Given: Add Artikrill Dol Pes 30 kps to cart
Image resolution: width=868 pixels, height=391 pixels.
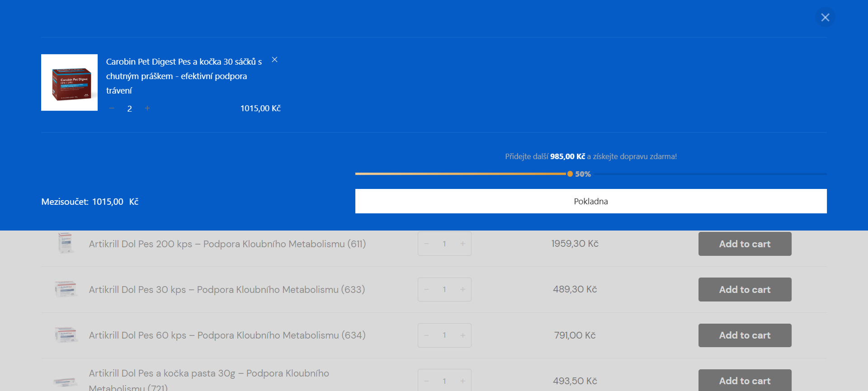Looking at the screenshot, I should pyautogui.click(x=745, y=289).
